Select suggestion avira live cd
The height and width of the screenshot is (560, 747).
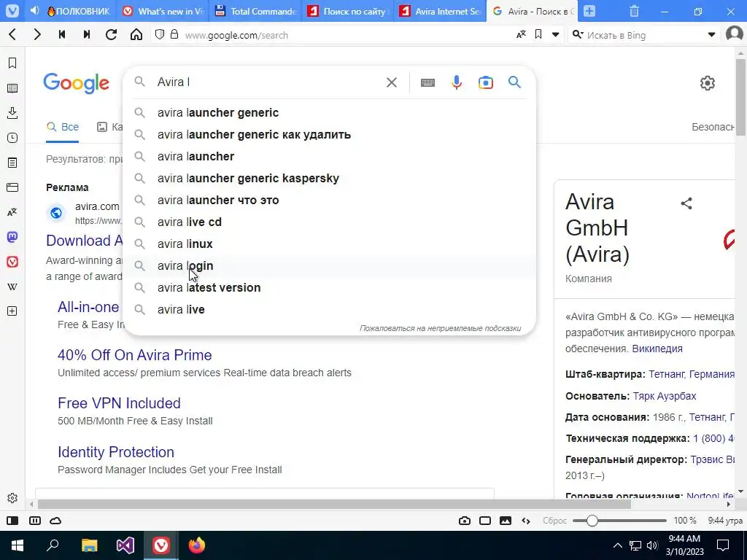coord(329,222)
